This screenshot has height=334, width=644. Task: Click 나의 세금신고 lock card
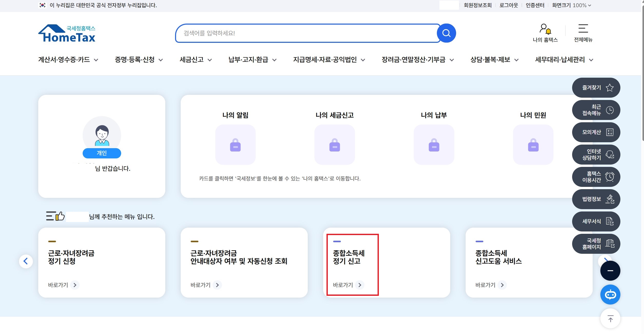coord(334,145)
